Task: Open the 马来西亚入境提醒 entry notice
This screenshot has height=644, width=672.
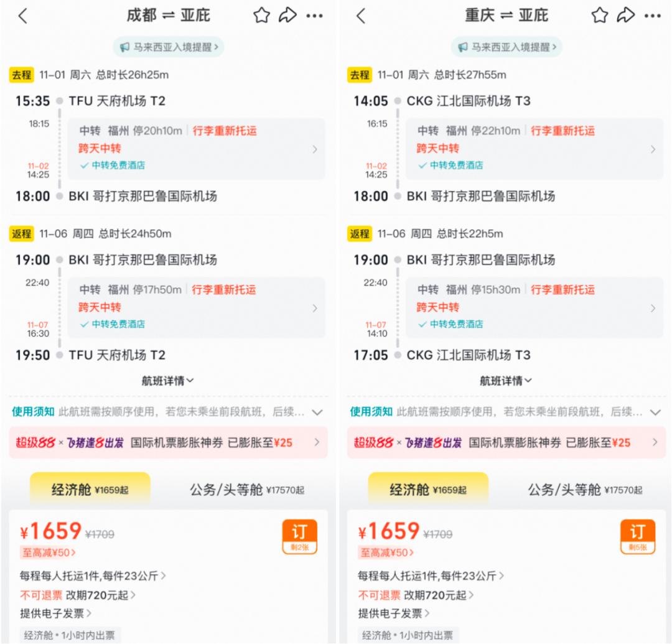Action: coord(168,47)
